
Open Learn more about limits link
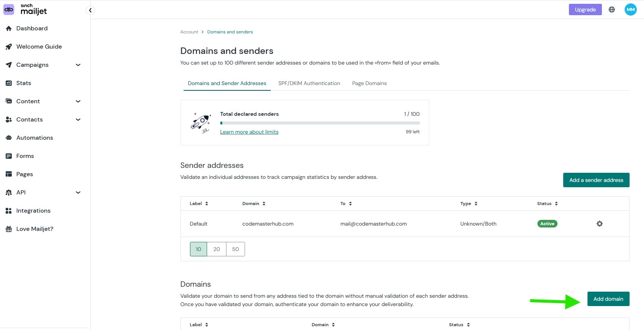pyautogui.click(x=249, y=132)
